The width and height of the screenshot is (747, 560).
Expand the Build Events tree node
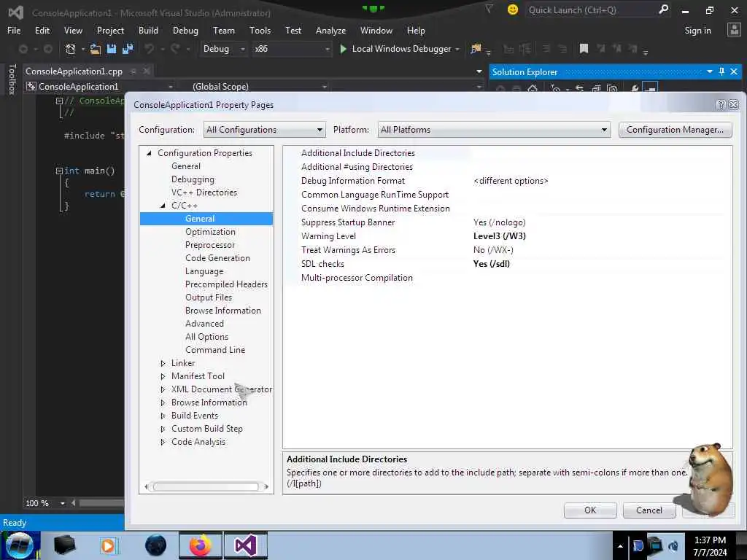point(163,416)
